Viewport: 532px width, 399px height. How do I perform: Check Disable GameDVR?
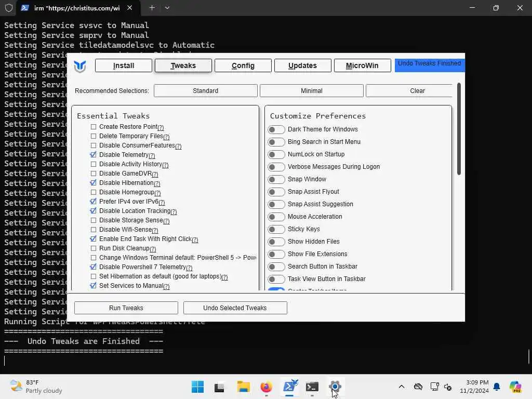[94, 174]
